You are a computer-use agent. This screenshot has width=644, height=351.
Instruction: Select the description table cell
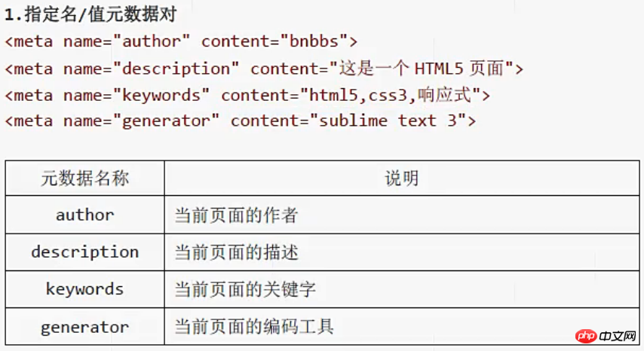[84, 252]
